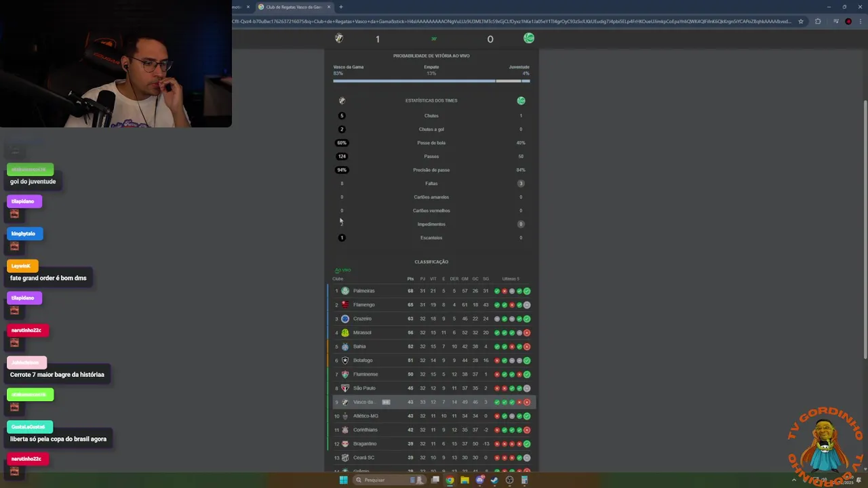This screenshot has width=868, height=488.
Task: Click the Vasco da Gama crest beside the score
Action: tap(339, 39)
